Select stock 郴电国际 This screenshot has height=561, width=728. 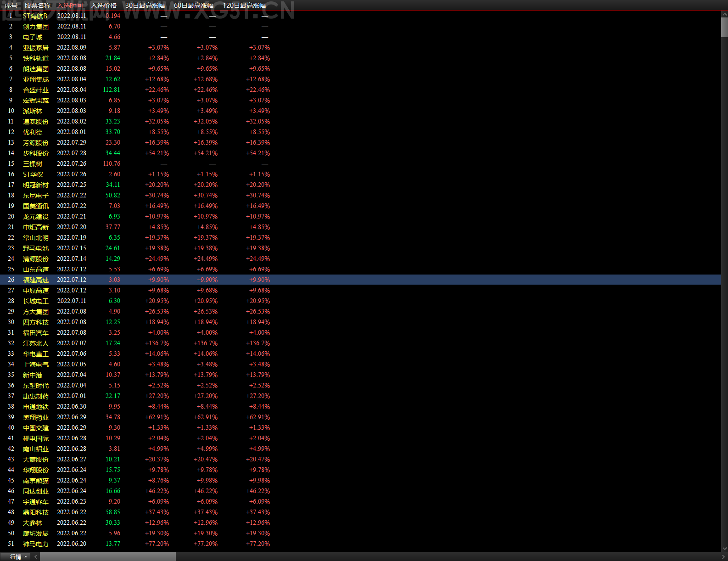tap(36, 438)
